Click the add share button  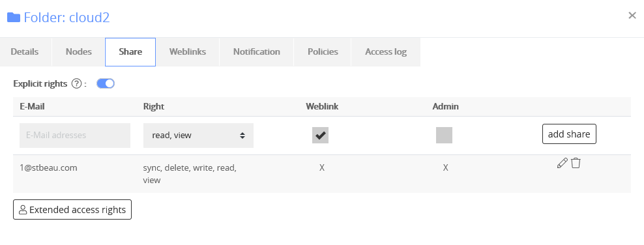click(569, 134)
